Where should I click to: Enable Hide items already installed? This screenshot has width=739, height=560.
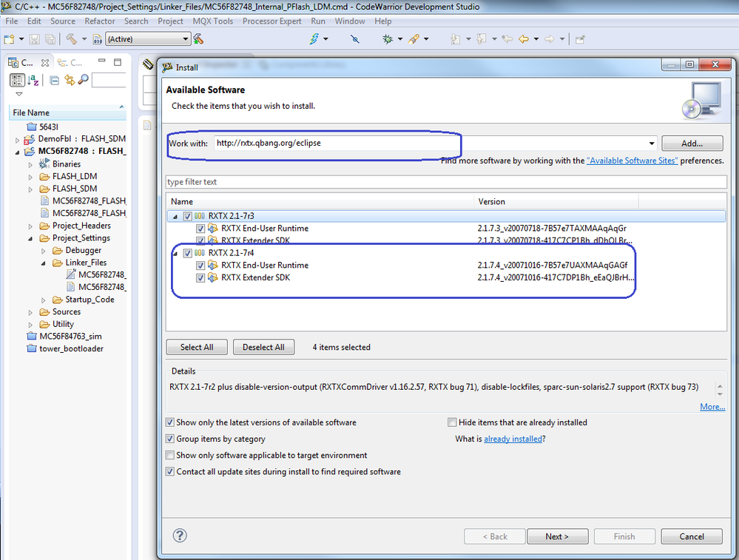[x=452, y=422]
